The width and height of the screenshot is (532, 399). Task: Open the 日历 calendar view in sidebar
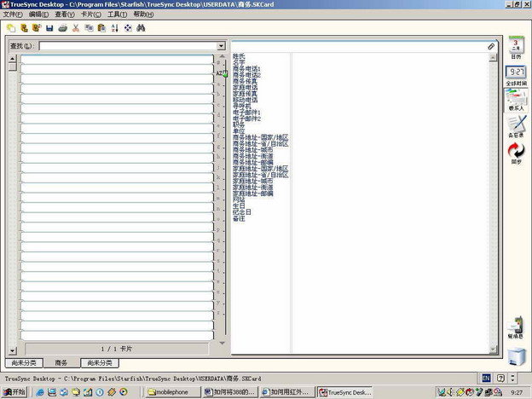[x=516, y=49]
